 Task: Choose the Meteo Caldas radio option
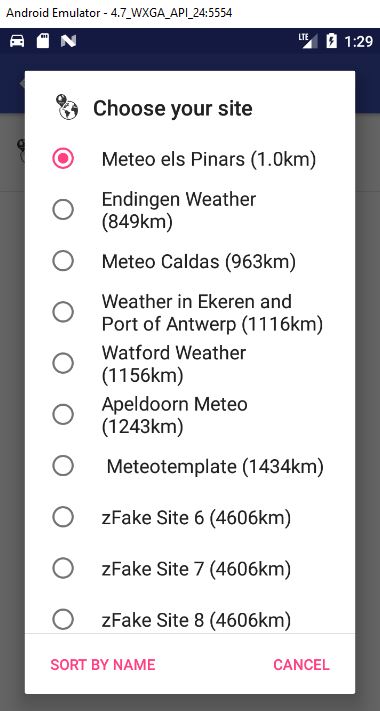pos(63,261)
